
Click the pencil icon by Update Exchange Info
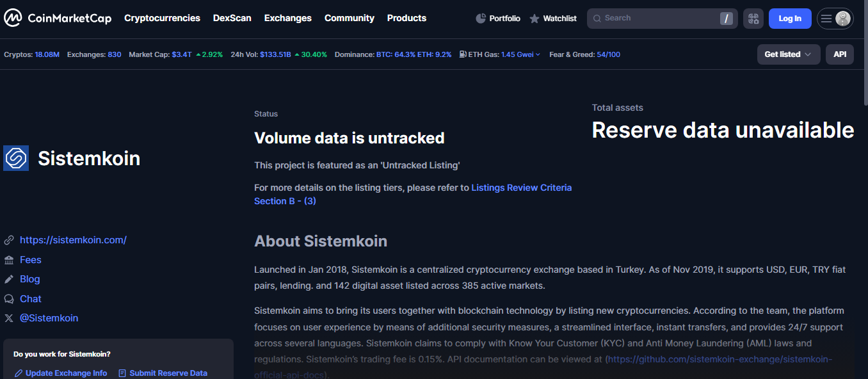coord(19,373)
